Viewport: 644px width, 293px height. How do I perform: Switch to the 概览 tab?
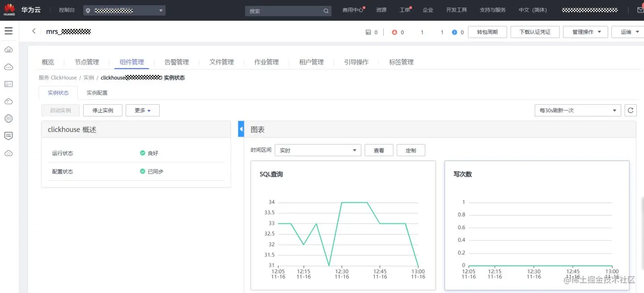coord(48,62)
